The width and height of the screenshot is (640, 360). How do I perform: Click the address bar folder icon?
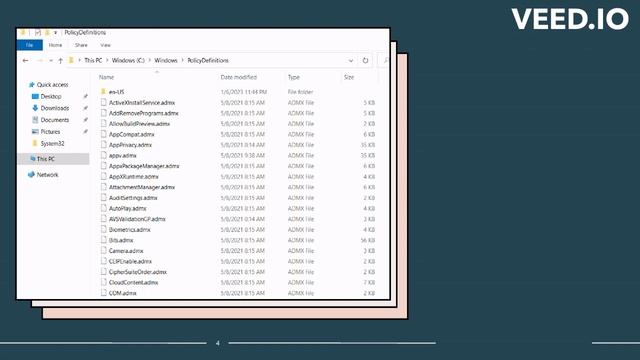coord(71,60)
